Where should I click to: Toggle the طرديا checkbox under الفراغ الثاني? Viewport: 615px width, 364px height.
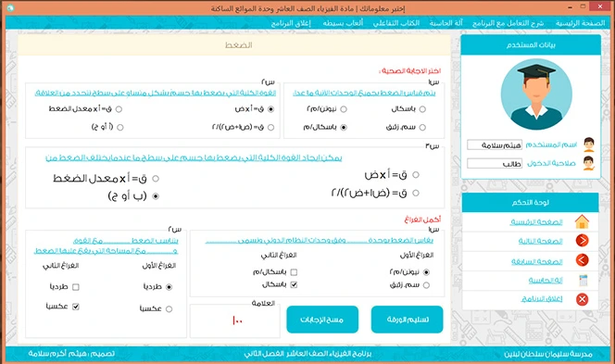pyautogui.click(x=76, y=287)
